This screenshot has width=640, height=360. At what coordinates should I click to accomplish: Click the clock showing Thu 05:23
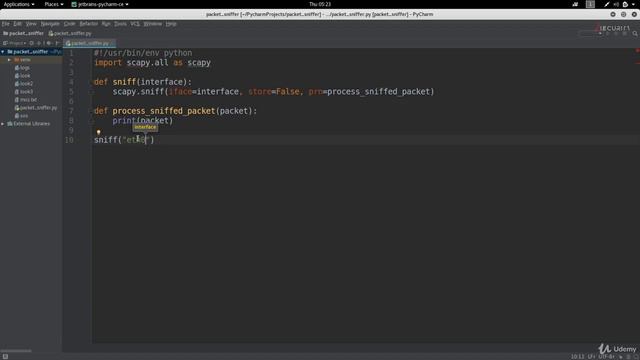click(x=320, y=4)
